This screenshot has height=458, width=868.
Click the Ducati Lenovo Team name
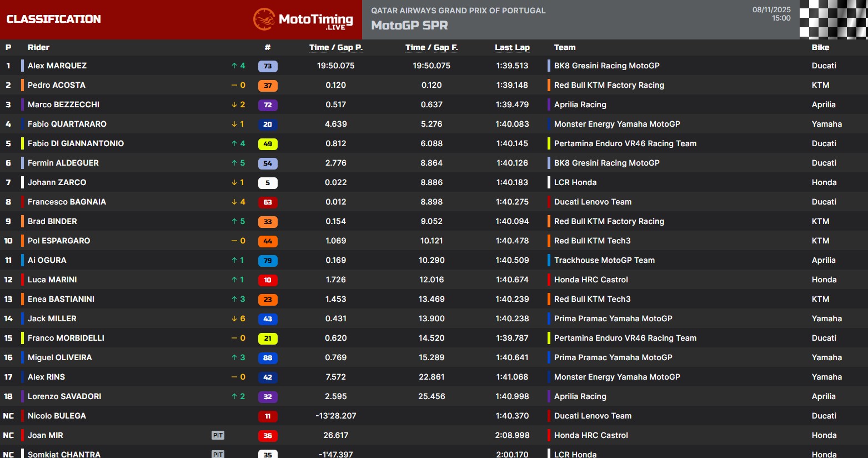click(593, 202)
